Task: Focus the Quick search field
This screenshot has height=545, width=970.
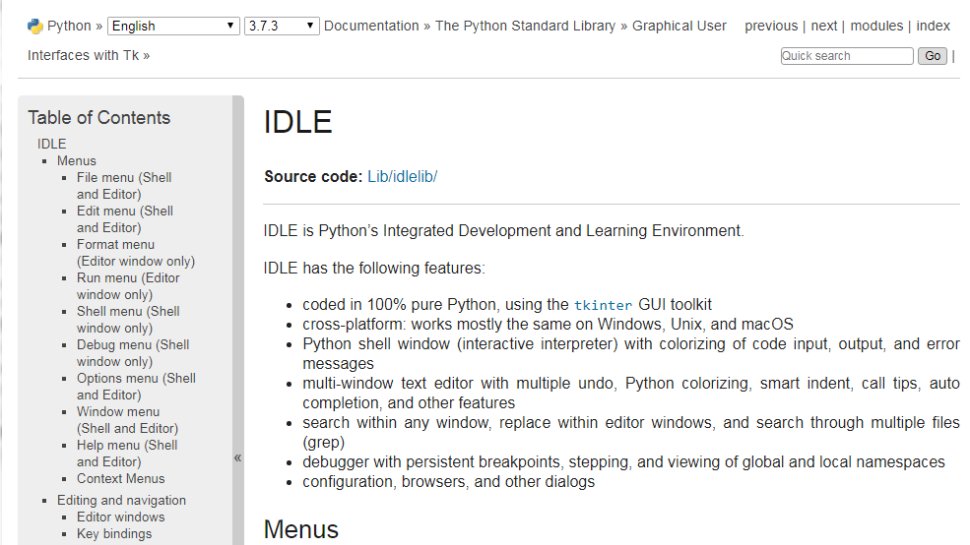Action: coord(847,56)
